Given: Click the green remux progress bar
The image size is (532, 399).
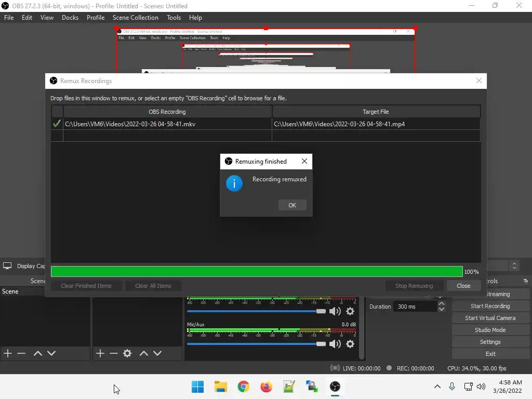Looking at the screenshot, I should click(x=257, y=271).
